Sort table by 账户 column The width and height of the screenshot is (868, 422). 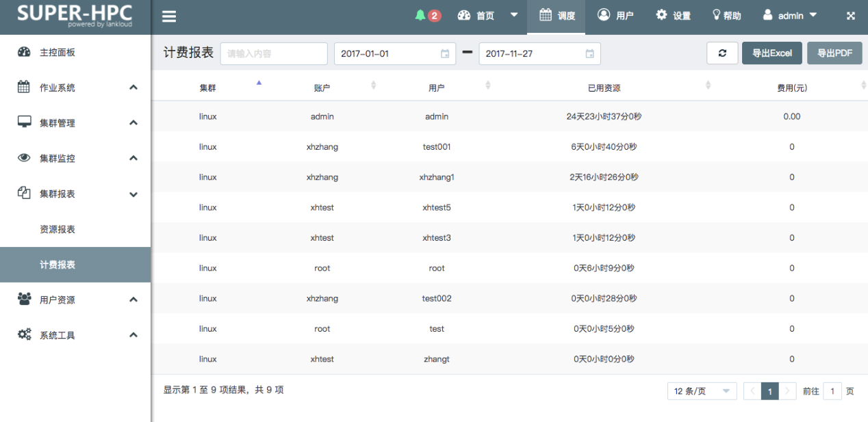point(373,85)
